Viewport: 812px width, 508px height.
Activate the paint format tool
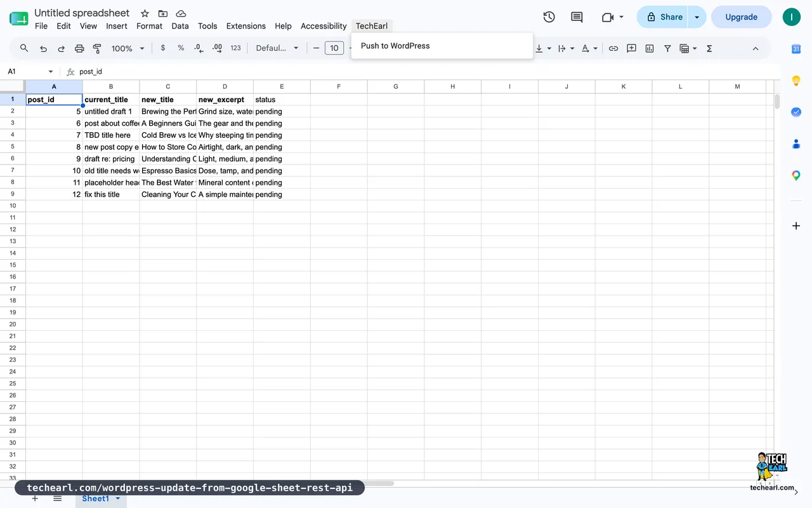click(x=97, y=48)
